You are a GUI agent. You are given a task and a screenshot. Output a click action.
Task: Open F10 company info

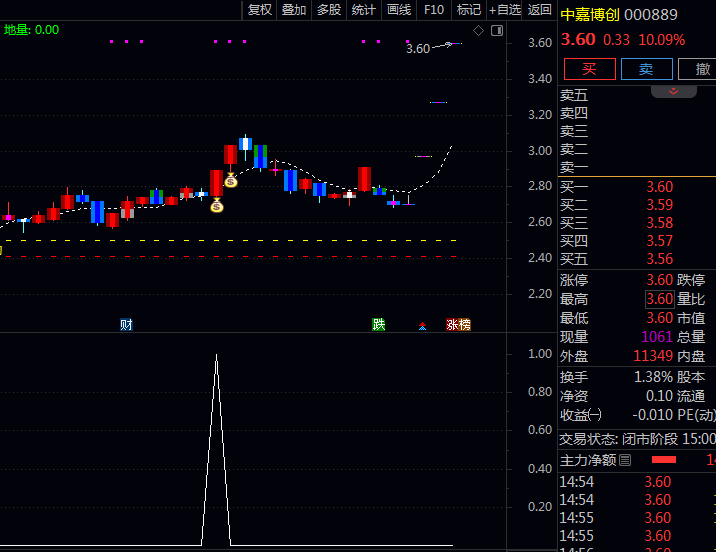tap(434, 10)
